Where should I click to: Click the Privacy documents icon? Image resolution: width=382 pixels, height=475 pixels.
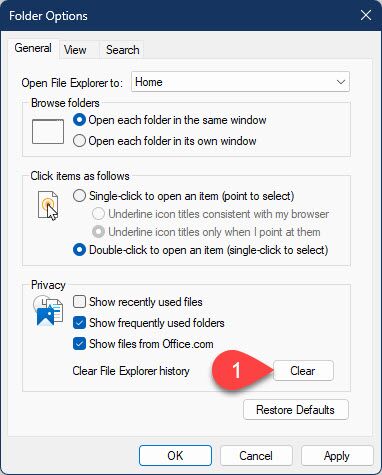tap(48, 311)
